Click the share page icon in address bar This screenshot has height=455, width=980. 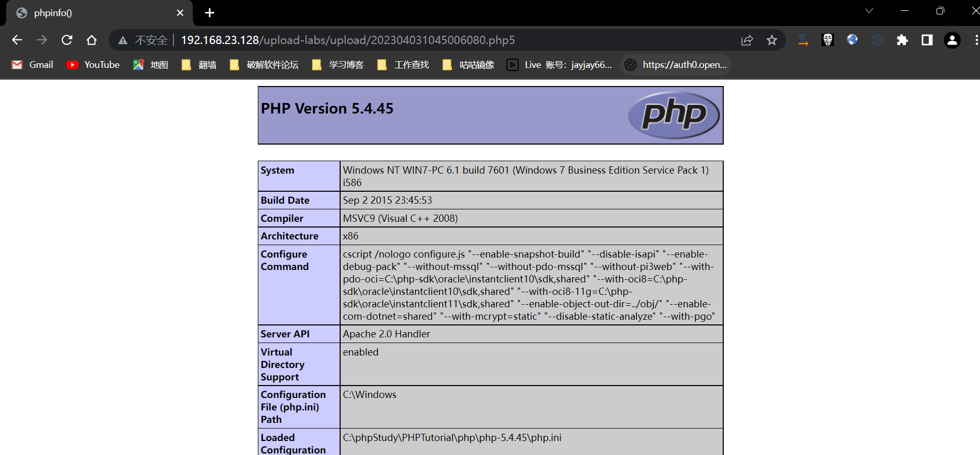747,40
